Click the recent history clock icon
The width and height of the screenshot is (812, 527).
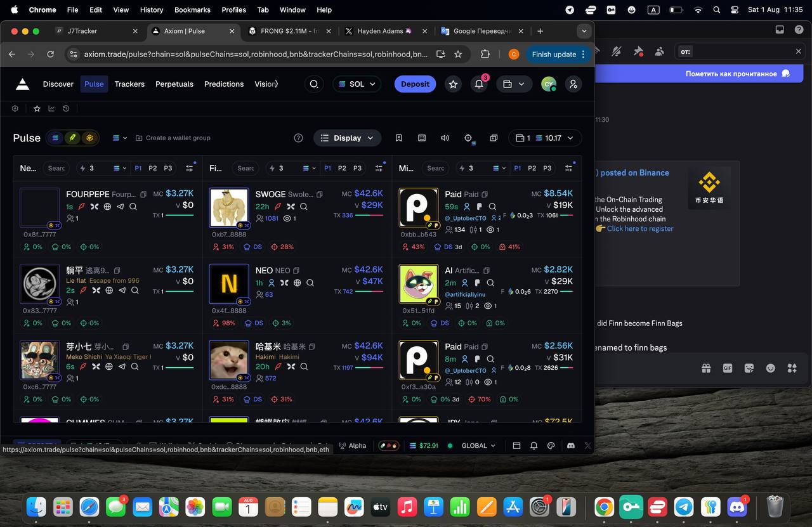(66, 108)
